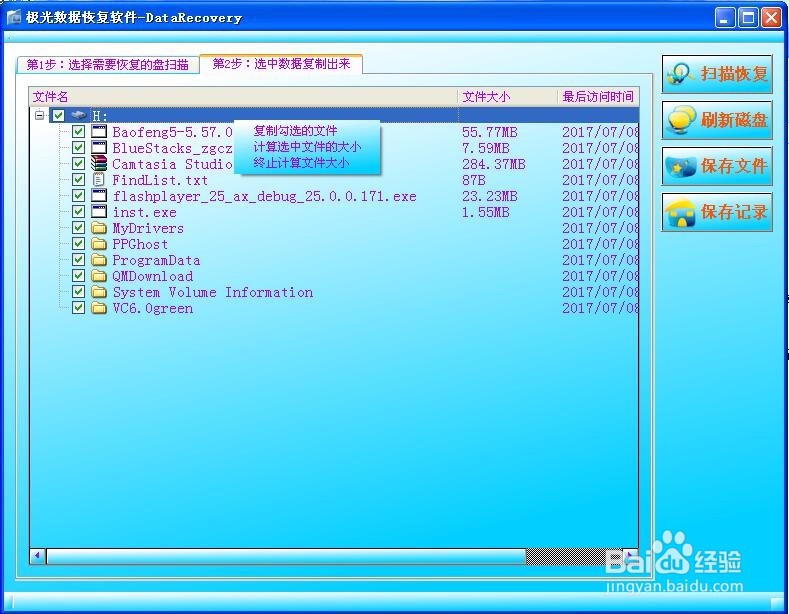Screen dimensions: 789x614
Task: Uncheck the ProgramData folder checkbox
Action: pyautogui.click(x=78, y=260)
